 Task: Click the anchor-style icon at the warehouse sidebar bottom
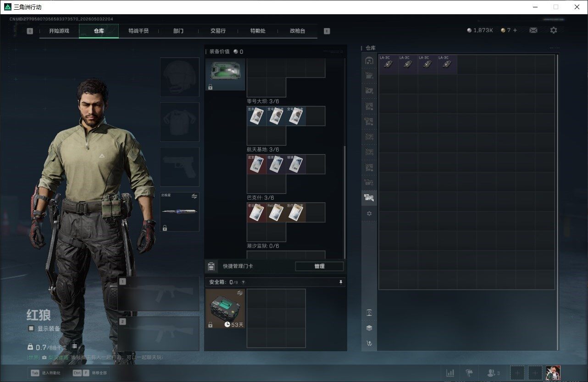coord(369,343)
